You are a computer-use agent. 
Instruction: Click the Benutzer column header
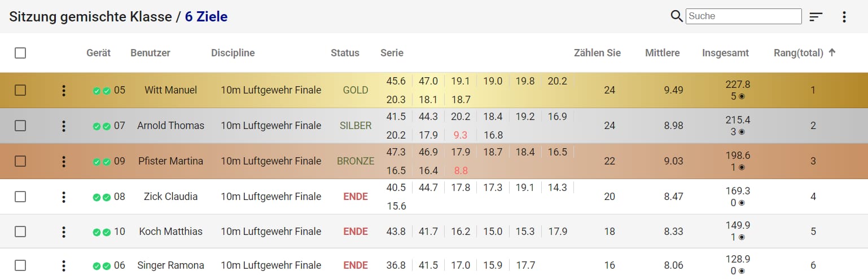(x=150, y=53)
